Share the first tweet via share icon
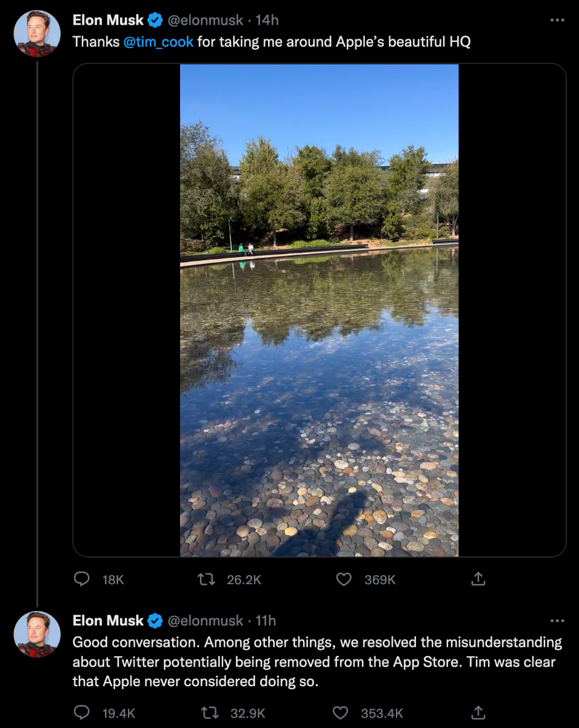Viewport: 579px width, 728px height. coord(478,579)
